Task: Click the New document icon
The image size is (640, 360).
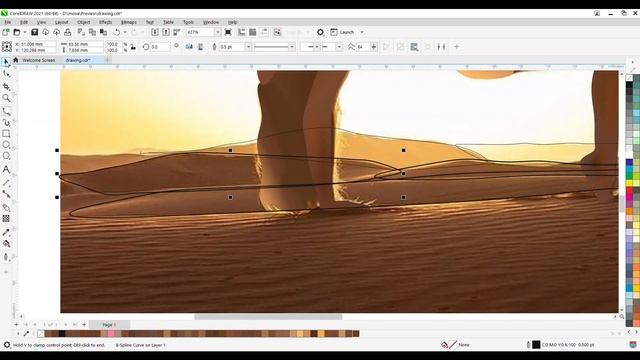Action: click(6, 32)
